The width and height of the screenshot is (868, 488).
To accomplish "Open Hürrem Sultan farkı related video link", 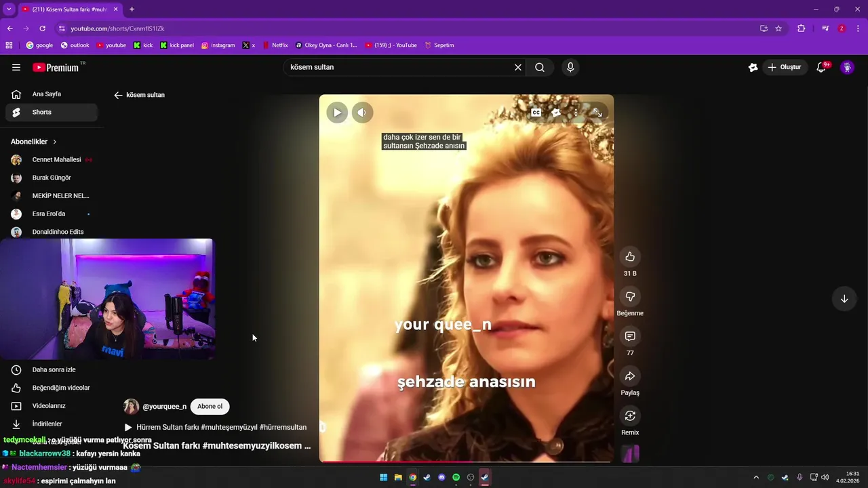I will [x=216, y=428].
